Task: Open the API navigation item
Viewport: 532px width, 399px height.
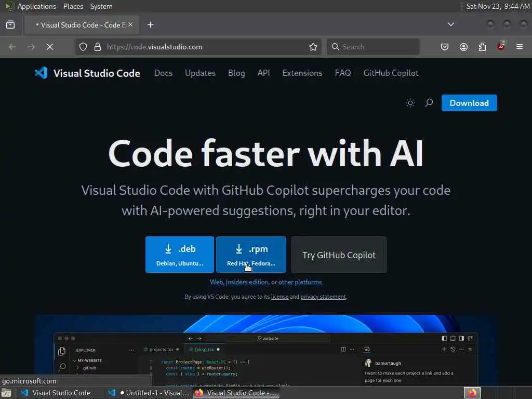Action: (x=263, y=73)
